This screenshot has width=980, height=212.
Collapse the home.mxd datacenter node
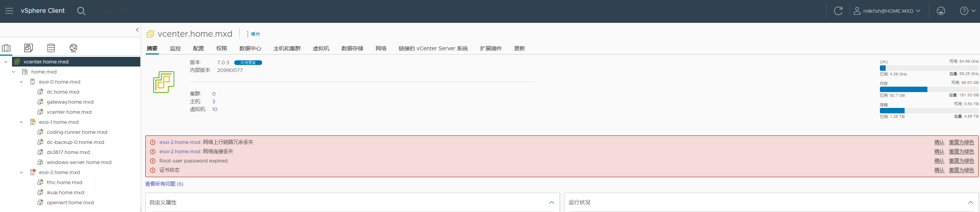[x=14, y=72]
